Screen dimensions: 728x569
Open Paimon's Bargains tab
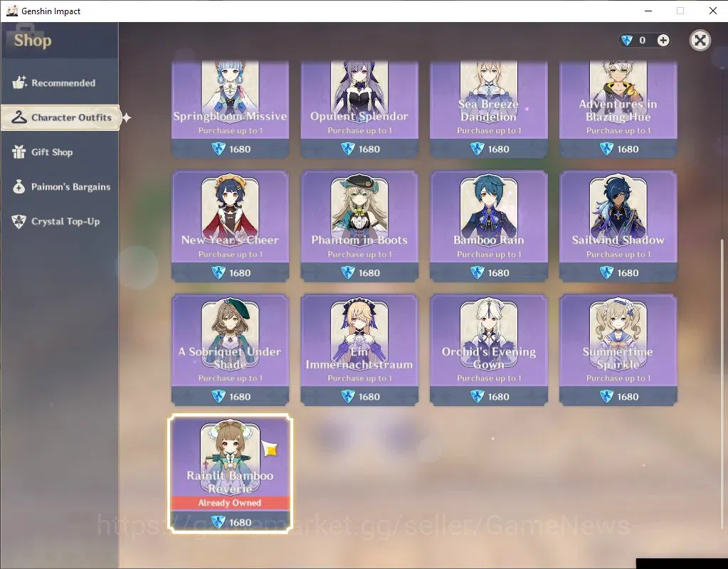pos(60,187)
